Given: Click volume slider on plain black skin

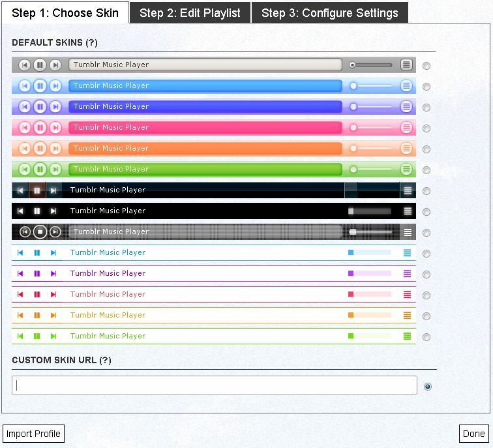Looking at the screenshot, I should click(370, 211).
